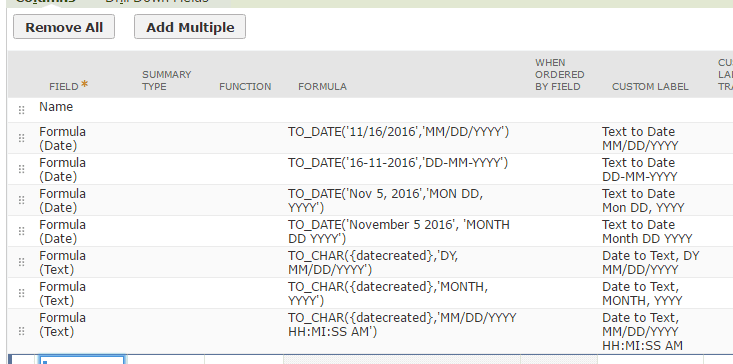Screen dimensions: 733x364
Task: Select drag handle beside 'Nov 5, 2016' formula
Action: click(22, 200)
